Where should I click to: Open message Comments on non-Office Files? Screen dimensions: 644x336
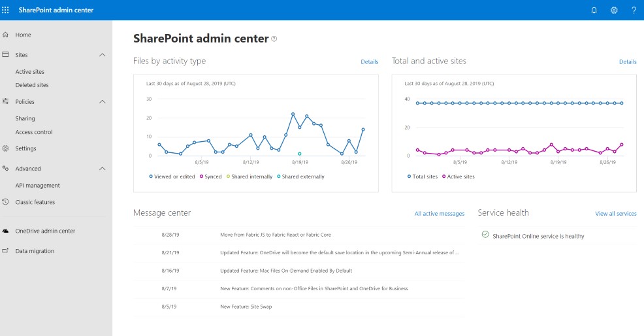tap(314, 288)
